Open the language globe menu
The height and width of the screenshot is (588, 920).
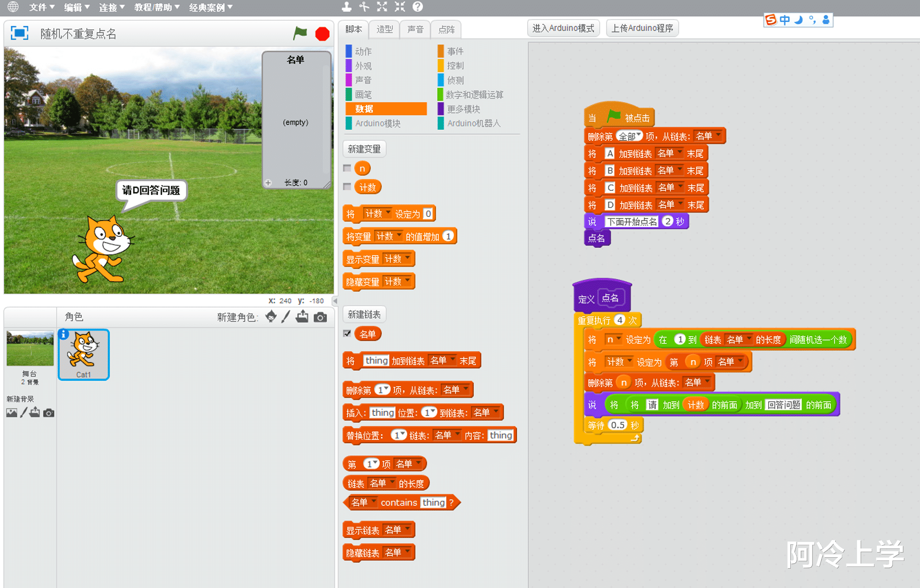click(x=13, y=7)
